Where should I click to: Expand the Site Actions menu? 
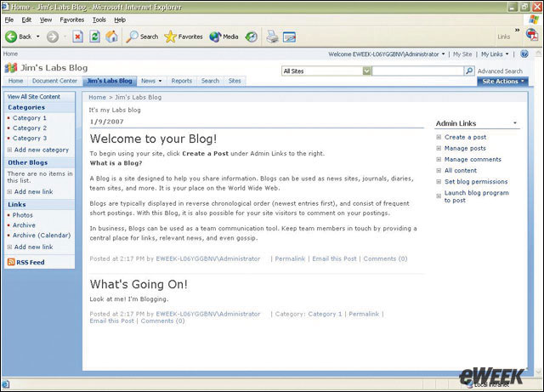tap(502, 82)
